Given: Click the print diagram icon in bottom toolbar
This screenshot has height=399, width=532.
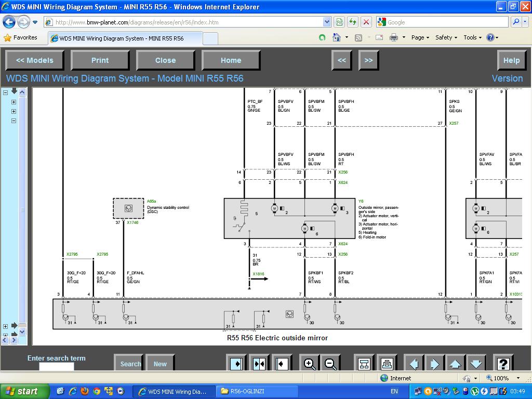Looking at the screenshot, I should (x=386, y=364).
